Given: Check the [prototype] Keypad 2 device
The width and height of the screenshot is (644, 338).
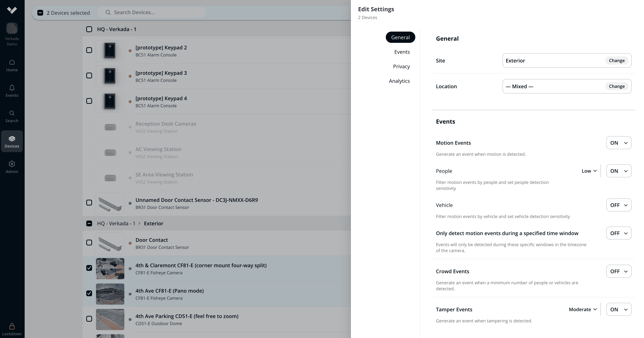Looking at the screenshot, I should coord(89,50).
